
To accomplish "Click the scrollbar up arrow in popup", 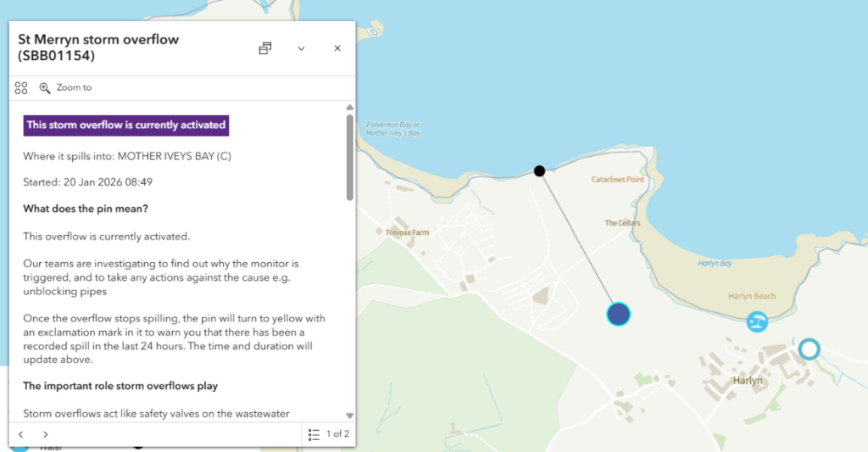I will click(x=349, y=107).
